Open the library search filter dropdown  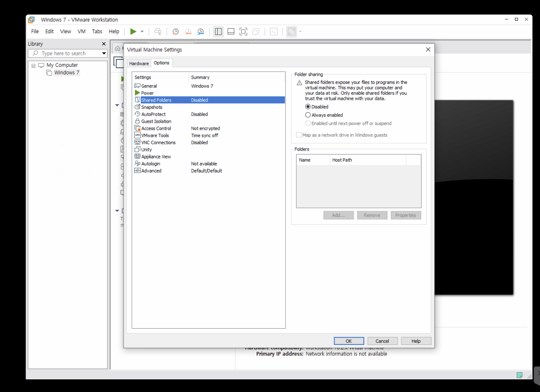pyautogui.click(x=104, y=53)
